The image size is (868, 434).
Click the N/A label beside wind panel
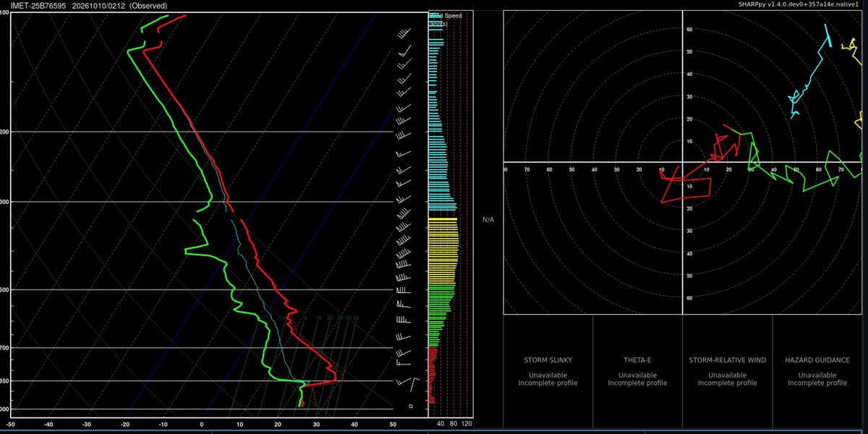[x=488, y=219]
